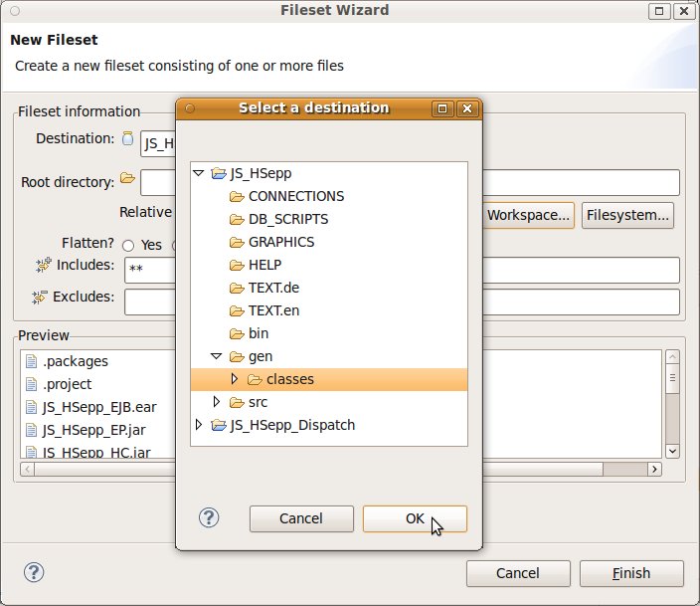Select the Yes radio button for Flatten
Image resolution: width=700 pixels, height=606 pixels.
128,245
